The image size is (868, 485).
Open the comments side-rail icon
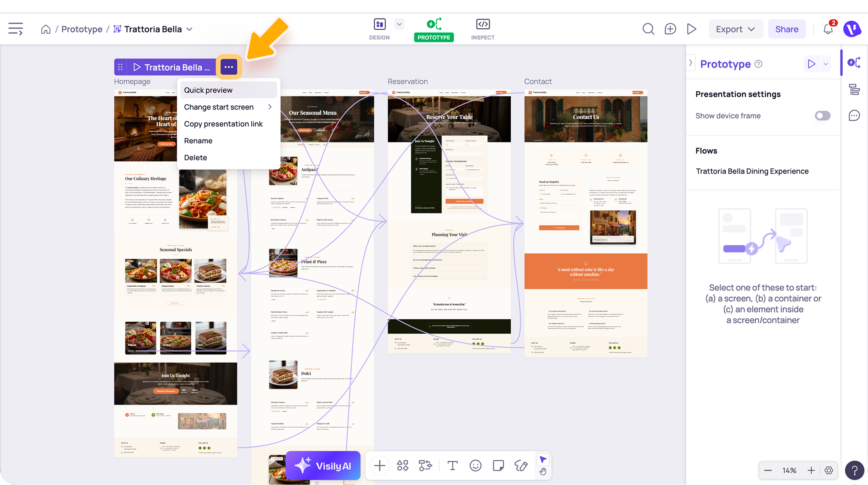(x=854, y=116)
